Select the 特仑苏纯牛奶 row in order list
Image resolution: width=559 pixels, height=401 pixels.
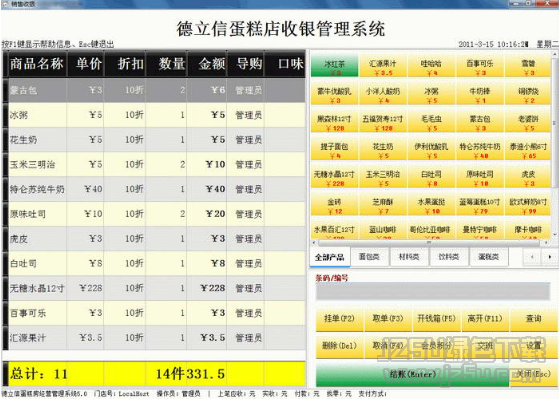click(x=154, y=189)
